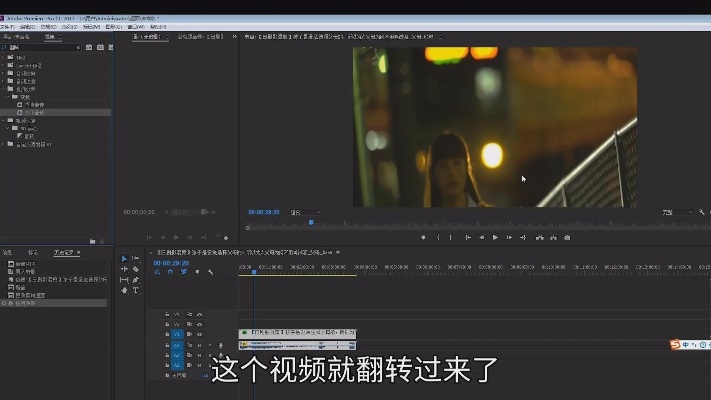Viewport: 711px width, 400px height.
Task: Clear the Effects panel search box
Action: click(x=78, y=47)
